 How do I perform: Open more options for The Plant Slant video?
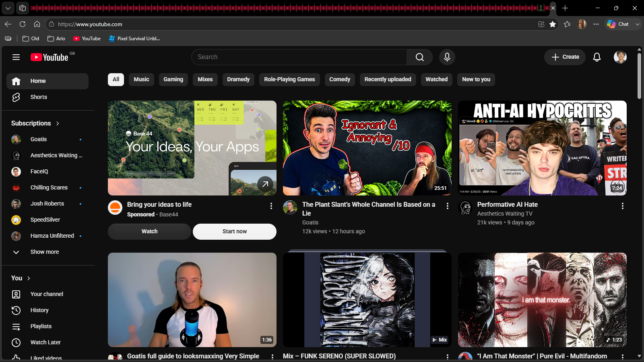(x=447, y=206)
